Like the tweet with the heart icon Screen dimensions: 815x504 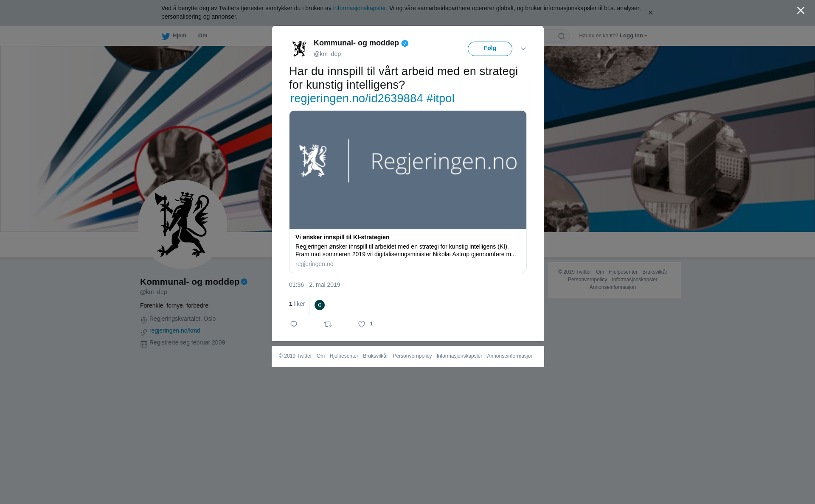coord(362,324)
